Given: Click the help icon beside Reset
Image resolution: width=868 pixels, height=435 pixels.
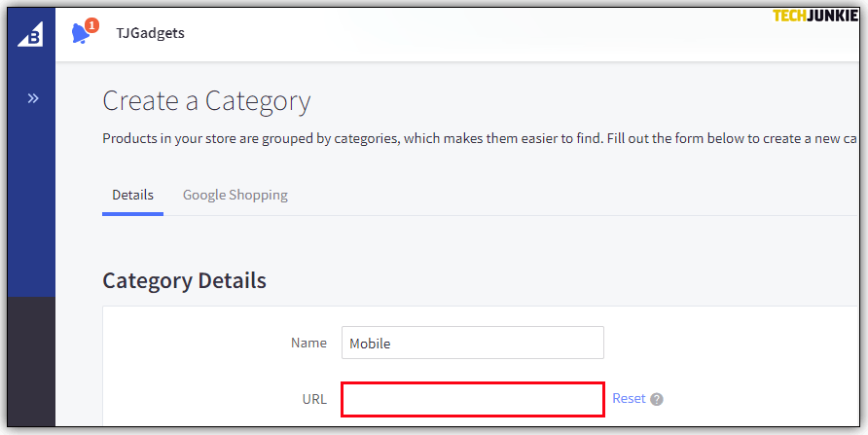Looking at the screenshot, I should coord(657,399).
